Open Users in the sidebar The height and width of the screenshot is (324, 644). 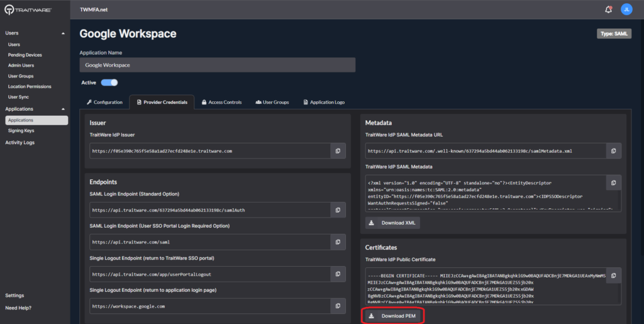point(14,44)
